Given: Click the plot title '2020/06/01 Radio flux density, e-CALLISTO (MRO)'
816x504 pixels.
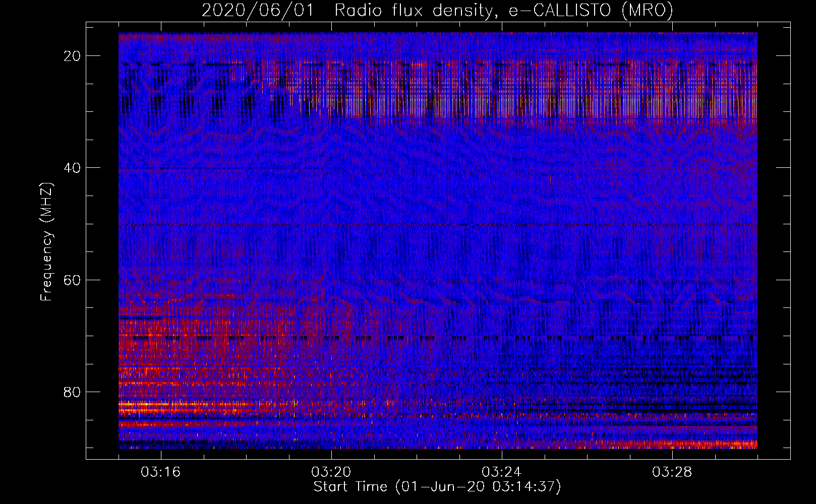Looking at the screenshot, I should (x=437, y=10).
